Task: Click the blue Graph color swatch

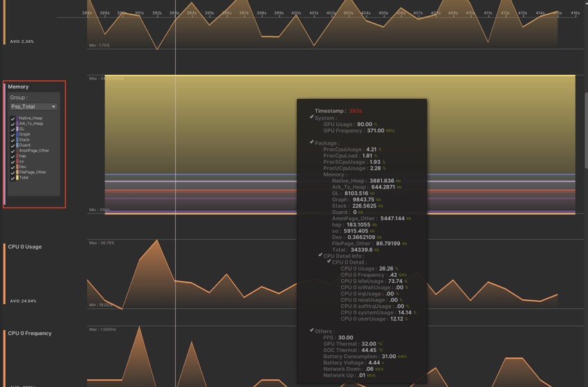Action: pyautogui.click(x=17, y=134)
